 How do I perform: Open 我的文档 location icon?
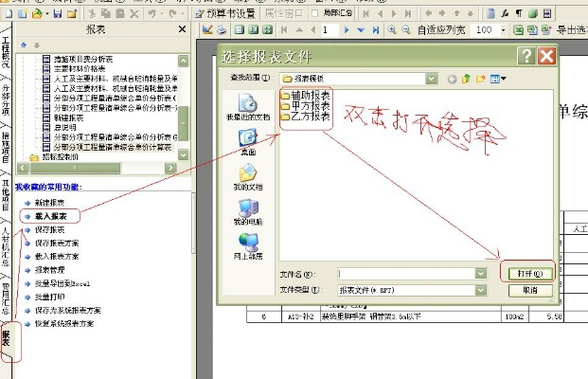coord(248,176)
